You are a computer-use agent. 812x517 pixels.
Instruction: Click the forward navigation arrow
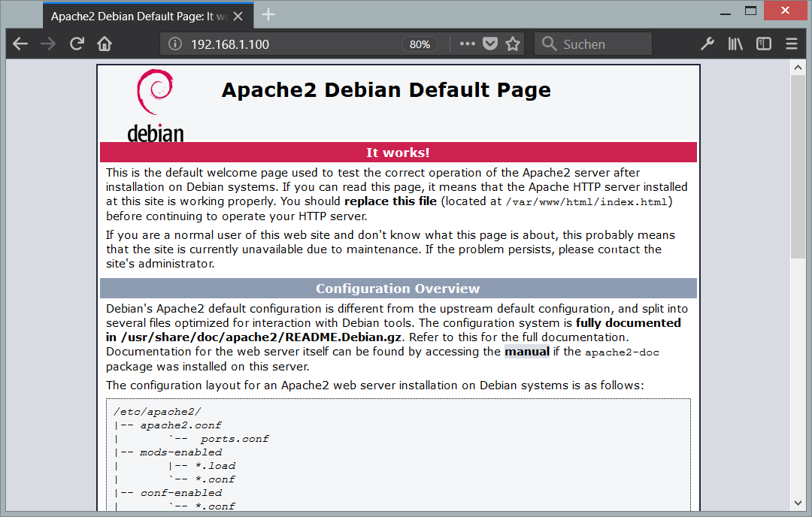(48, 44)
